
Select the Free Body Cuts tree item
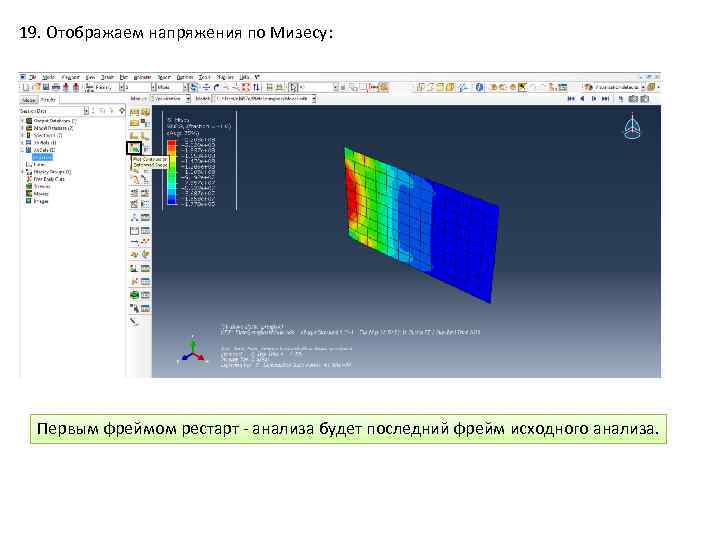coord(49,179)
